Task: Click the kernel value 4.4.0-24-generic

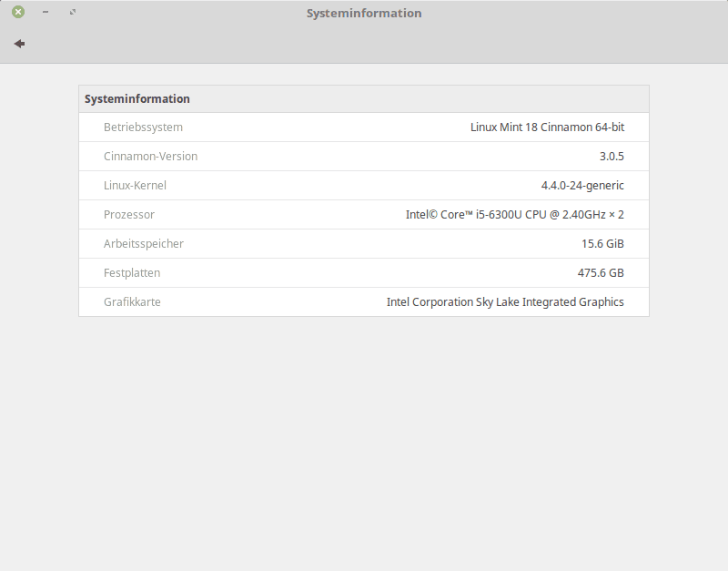Action: [x=582, y=186]
